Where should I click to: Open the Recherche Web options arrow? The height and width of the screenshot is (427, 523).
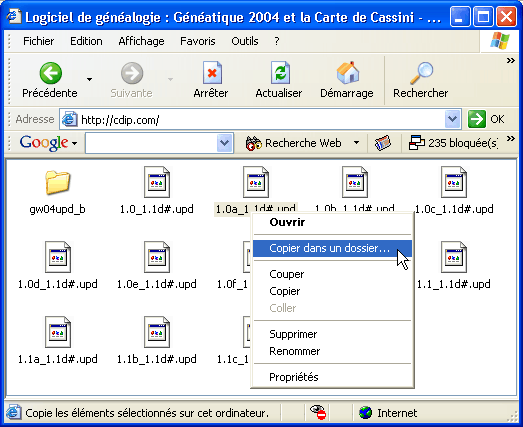[x=356, y=142]
